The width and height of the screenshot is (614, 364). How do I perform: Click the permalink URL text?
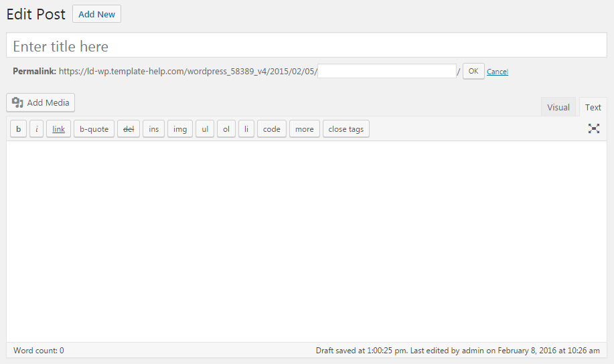tap(188, 72)
